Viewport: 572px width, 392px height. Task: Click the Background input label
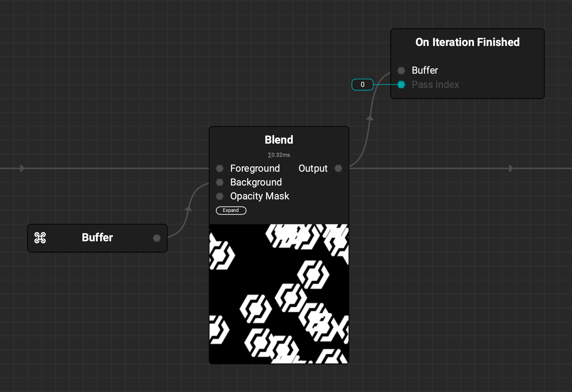(256, 182)
